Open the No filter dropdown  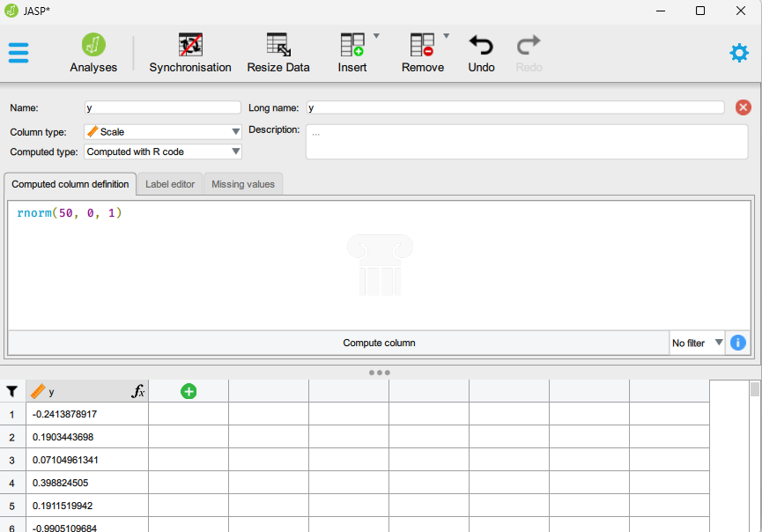coord(697,343)
